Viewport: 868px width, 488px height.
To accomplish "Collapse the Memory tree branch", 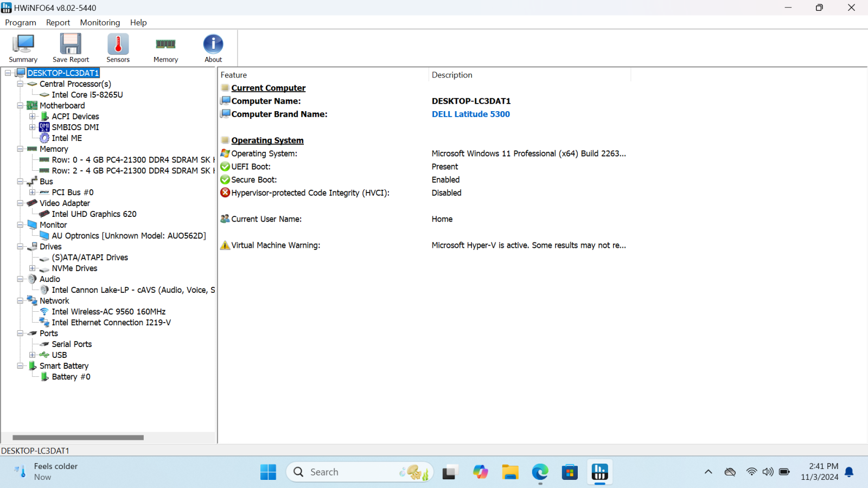I will (20, 149).
